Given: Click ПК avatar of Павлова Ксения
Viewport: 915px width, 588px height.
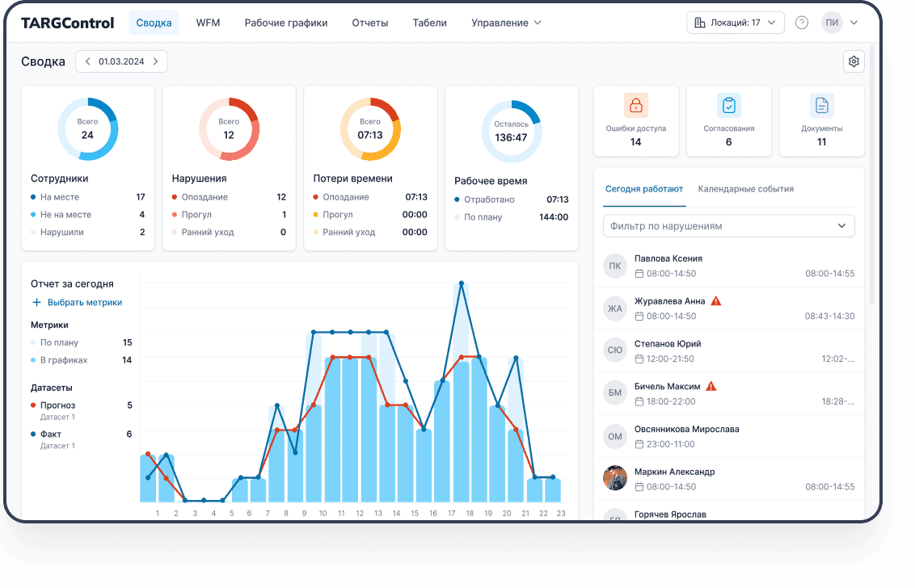Looking at the screenshot, I should [x=615, y=266].
